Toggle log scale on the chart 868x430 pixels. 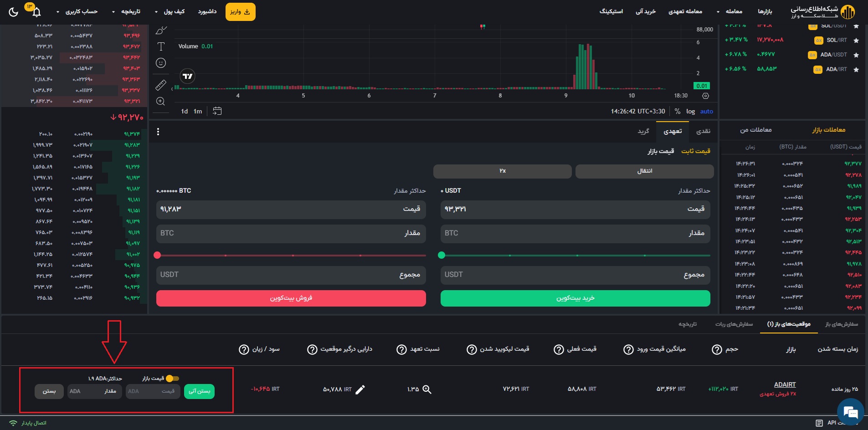tap(690, 111)
